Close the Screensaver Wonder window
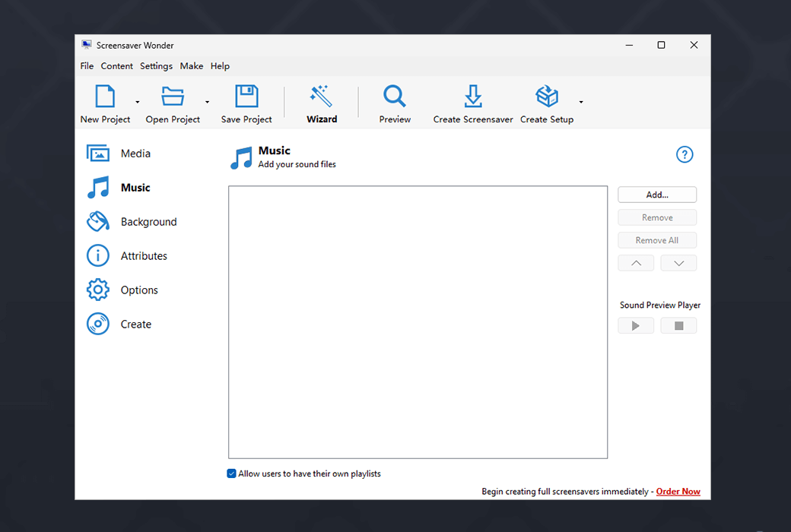Image resolution: width=791 pixels, height=532 pixels. (x=694, y=45)
